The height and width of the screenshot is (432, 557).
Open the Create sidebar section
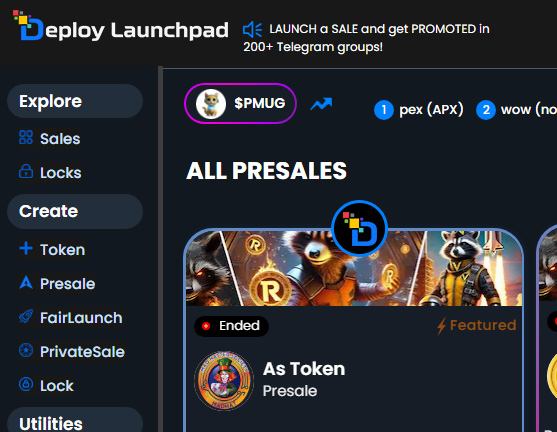tap(75, 211)
